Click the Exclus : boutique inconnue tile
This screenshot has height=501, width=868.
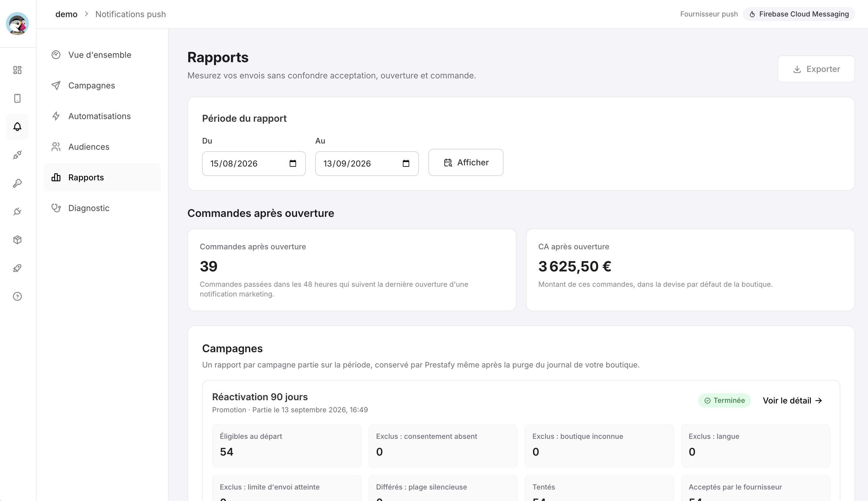pyautogui.click(x=599, y=446)
